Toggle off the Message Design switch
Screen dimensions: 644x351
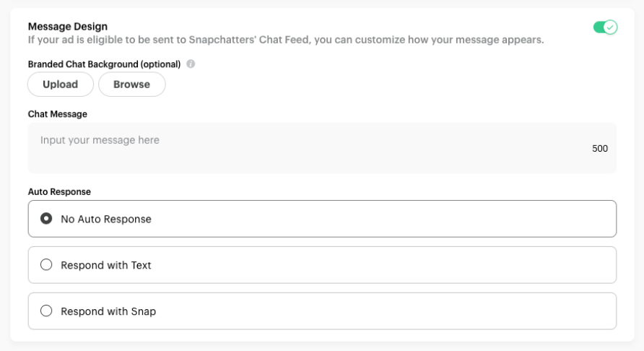[605, 27]
